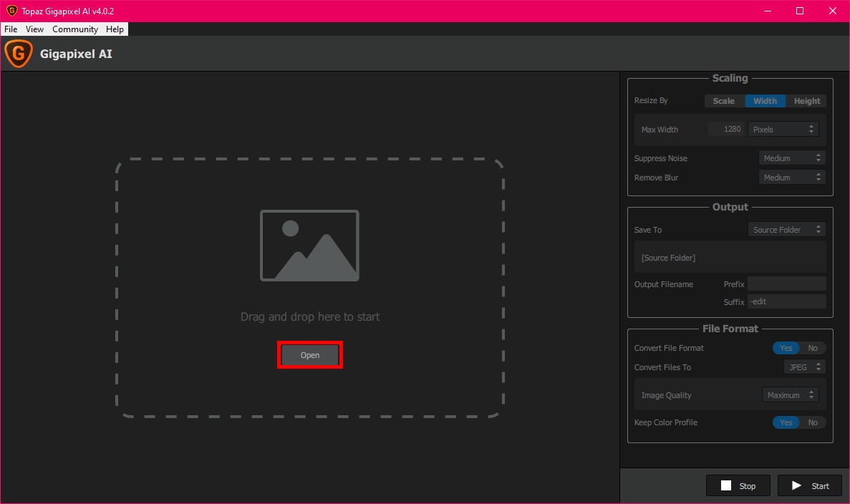Click the 'Scaling' section heading

(730, 78)
